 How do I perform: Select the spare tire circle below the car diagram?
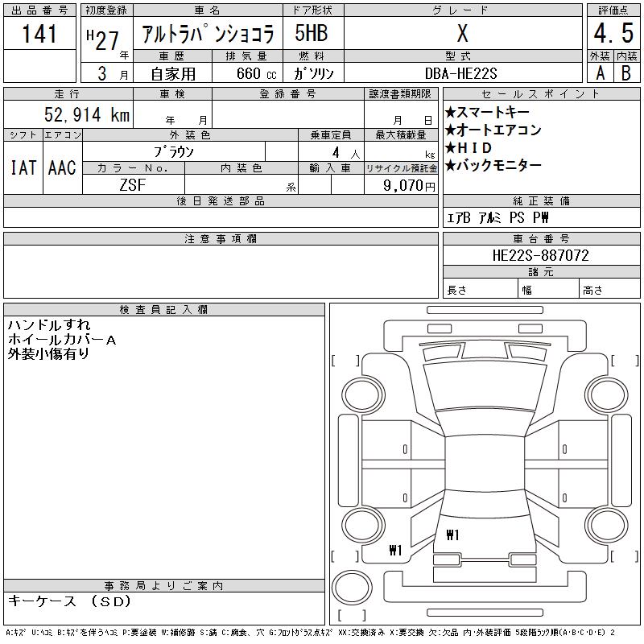352,588
